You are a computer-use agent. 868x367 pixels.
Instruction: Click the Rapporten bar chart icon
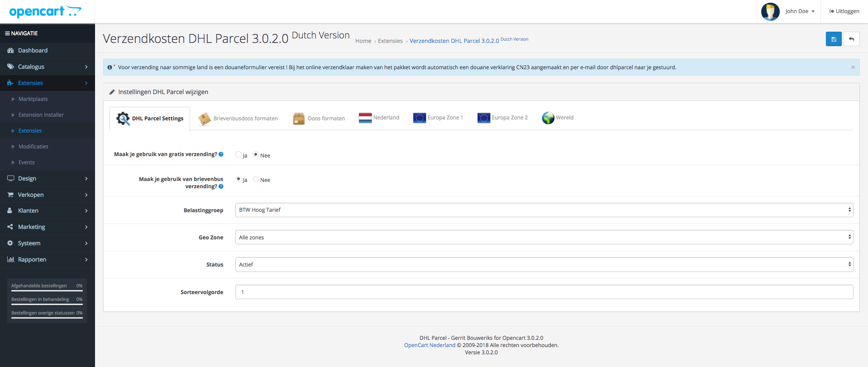[x=10, y=259]
